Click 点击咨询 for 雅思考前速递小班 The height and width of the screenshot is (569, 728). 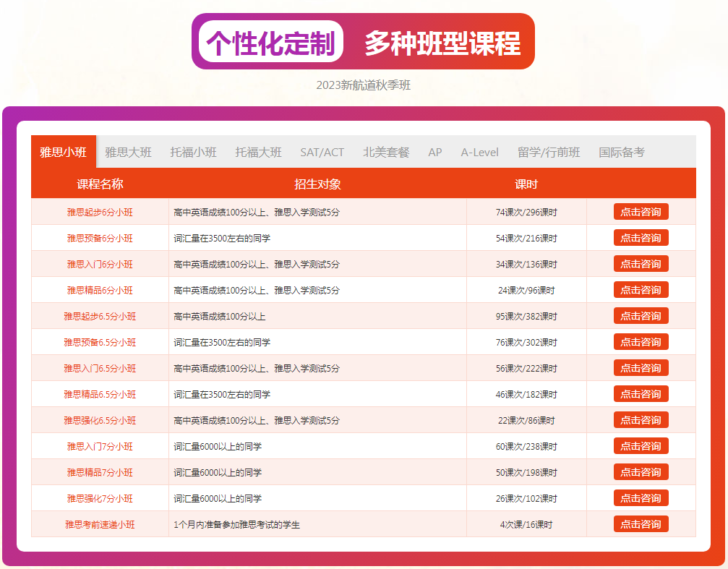click(641, 524)
